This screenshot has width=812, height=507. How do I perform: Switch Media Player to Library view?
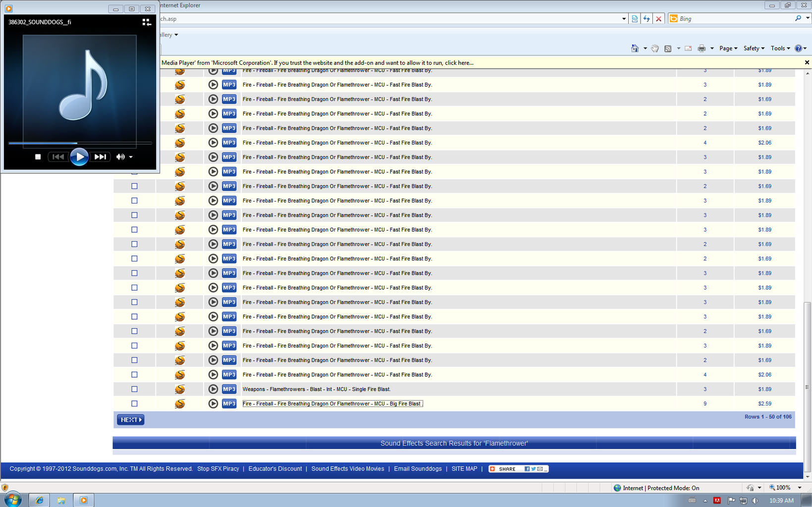[x=147, y=22]
